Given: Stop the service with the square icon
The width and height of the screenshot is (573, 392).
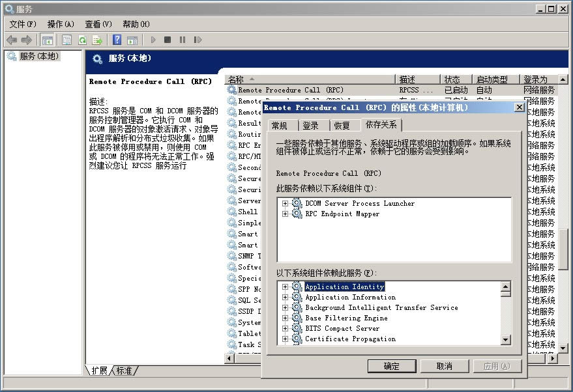Looking at the screenshot, I should 168,39.
